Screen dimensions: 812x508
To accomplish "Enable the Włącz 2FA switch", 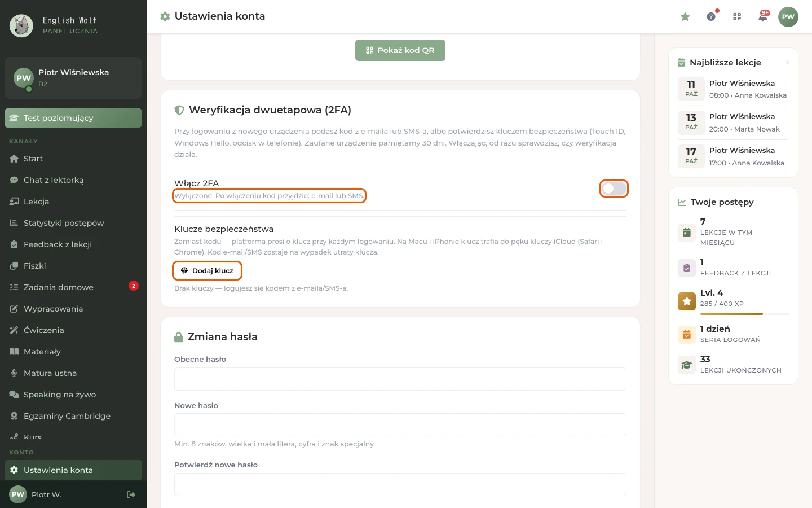I will [614, 189].
